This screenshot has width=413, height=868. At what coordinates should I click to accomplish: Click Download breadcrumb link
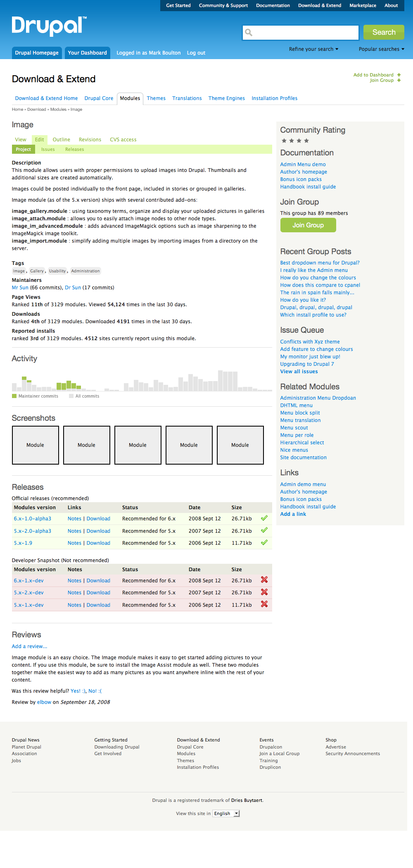(x=36, y=110)
